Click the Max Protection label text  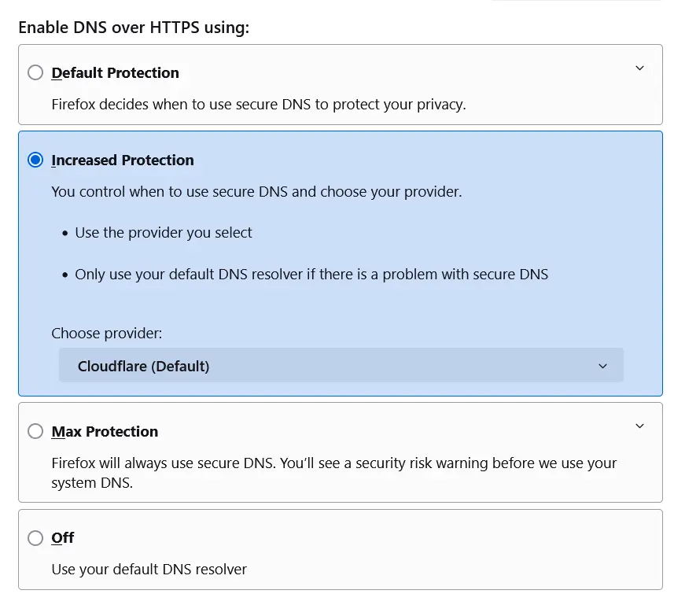(x=105, y=431)
